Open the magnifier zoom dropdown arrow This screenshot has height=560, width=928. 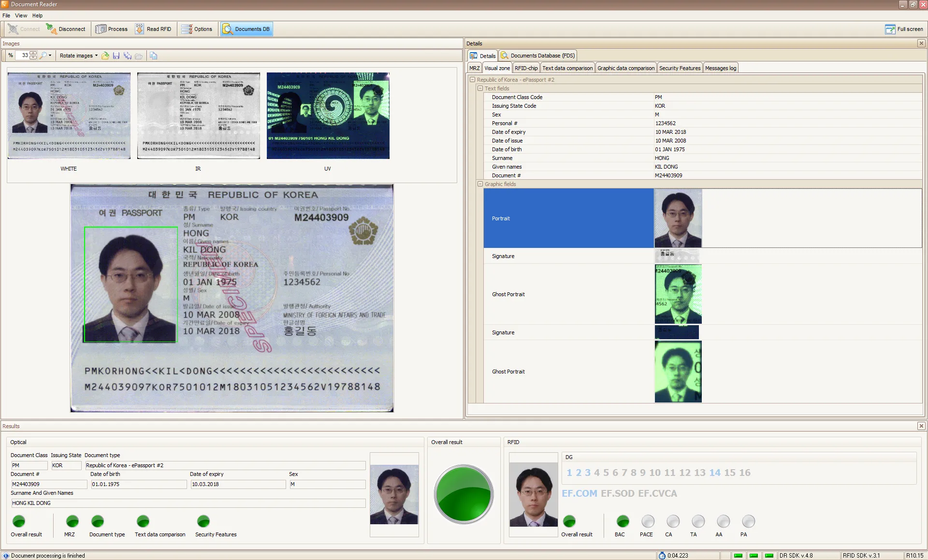click(x=50, y=56)
